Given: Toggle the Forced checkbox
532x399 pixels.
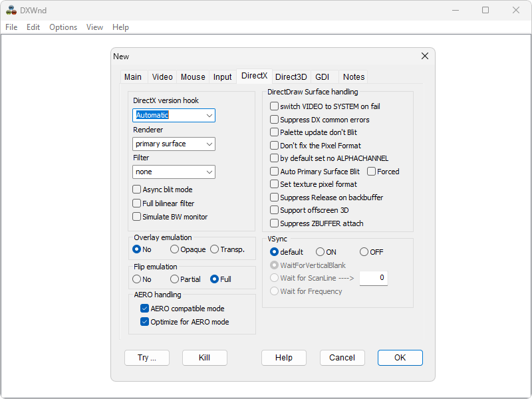Looking at the screenshot, I should tap(371, 172).
